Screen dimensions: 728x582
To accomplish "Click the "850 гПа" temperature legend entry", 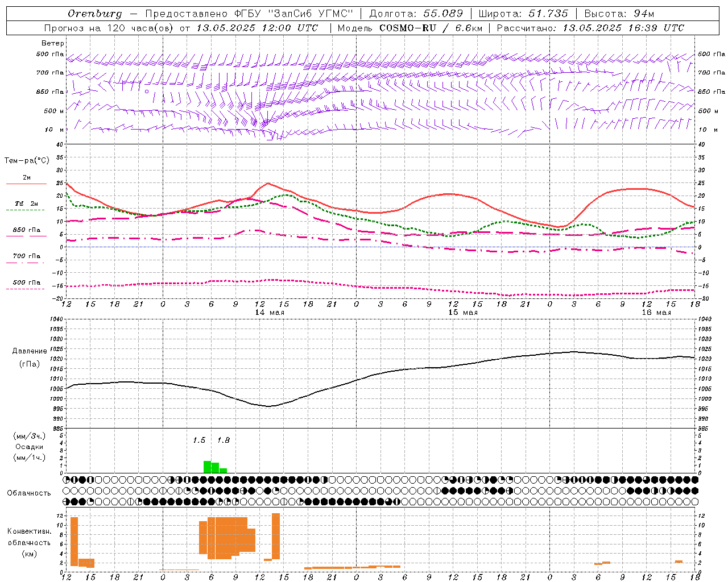I will [x=27, y=230].
